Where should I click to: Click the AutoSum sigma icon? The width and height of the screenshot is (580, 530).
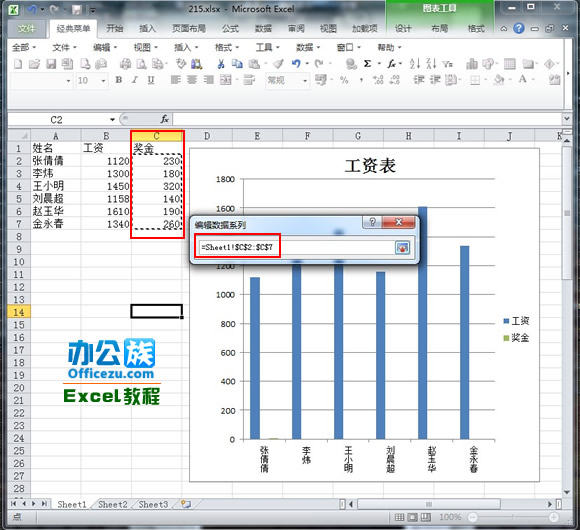click(367, 64)
